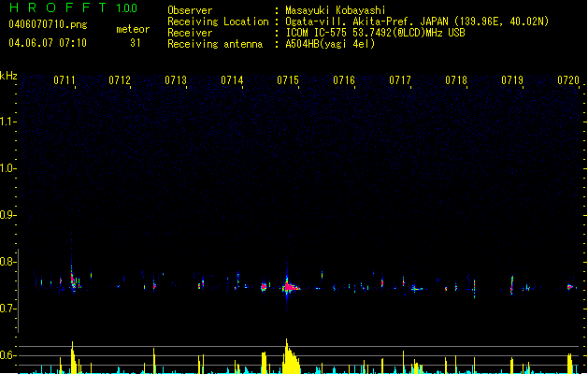Click the kHz axis unit label
The image size is (588, 374).
[x=8, y=76]
